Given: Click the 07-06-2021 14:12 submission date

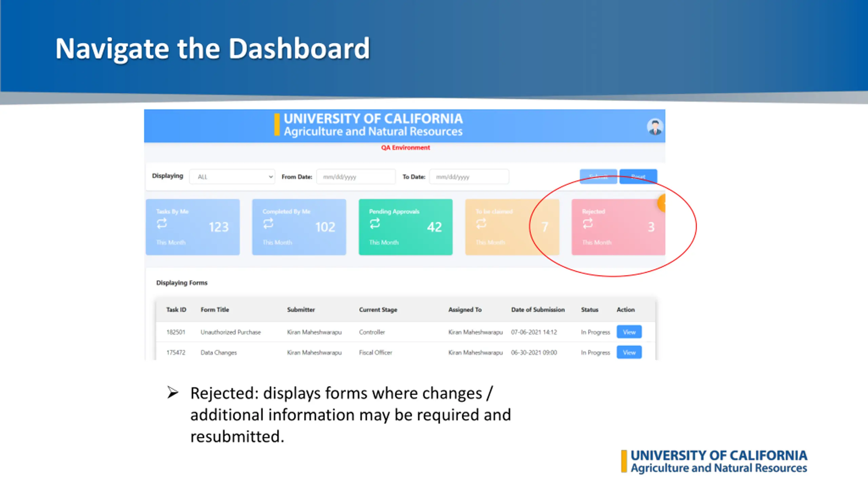Looking at the screenshot, I should (x=534, y=332).
